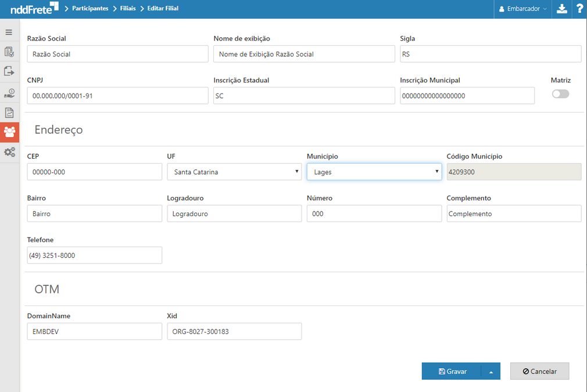Toggle the Matriz switch
The image size is (587, 392).
pos(560,94)
